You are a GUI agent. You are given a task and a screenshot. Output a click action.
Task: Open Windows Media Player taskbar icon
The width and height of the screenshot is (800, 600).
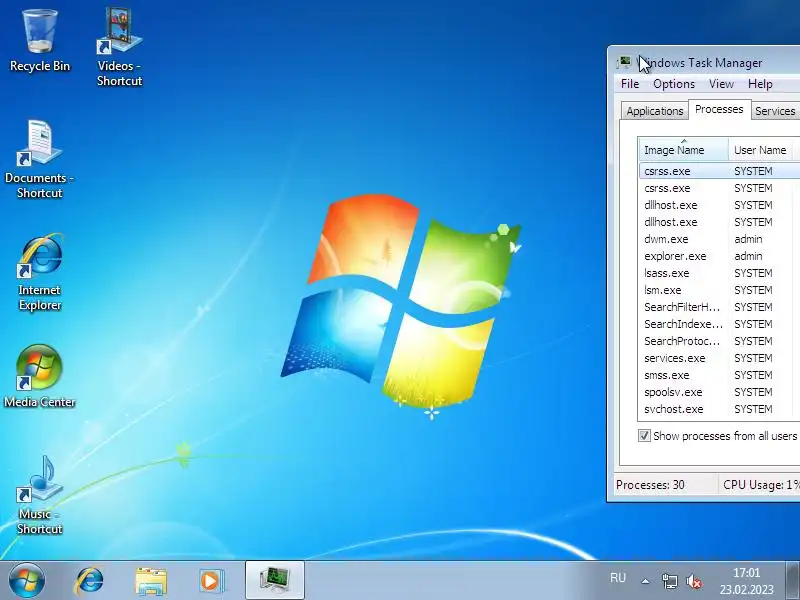(211, 581)
